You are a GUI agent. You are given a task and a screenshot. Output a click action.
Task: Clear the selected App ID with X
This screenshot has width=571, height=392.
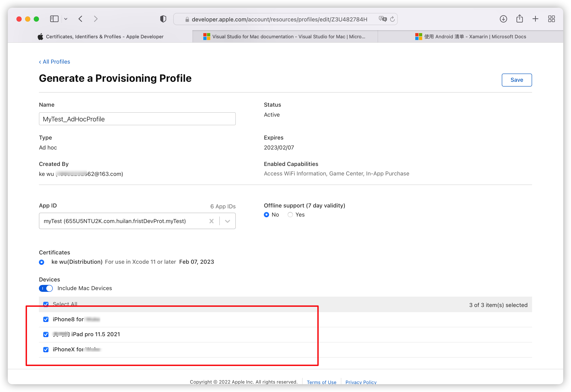(211, 221)
